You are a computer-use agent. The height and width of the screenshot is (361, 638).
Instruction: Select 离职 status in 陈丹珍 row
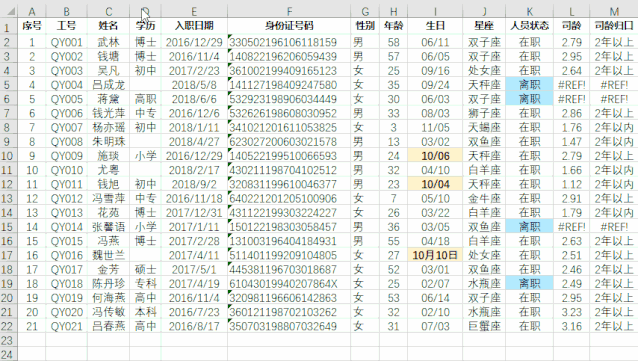pyautogui.click(x=529, y=284)
